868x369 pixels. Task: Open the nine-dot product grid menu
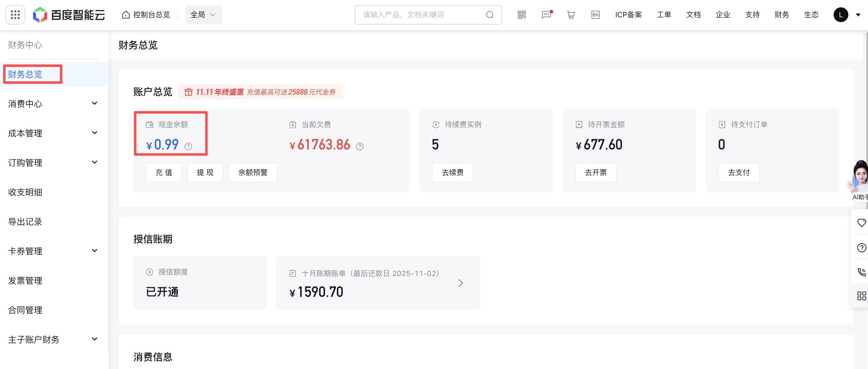(x=15, y=15)
